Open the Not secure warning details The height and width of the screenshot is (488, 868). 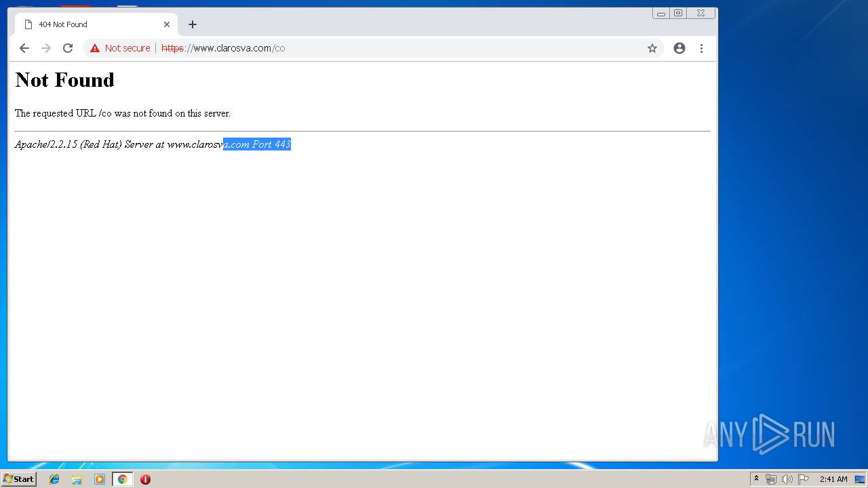coord(120,48)
